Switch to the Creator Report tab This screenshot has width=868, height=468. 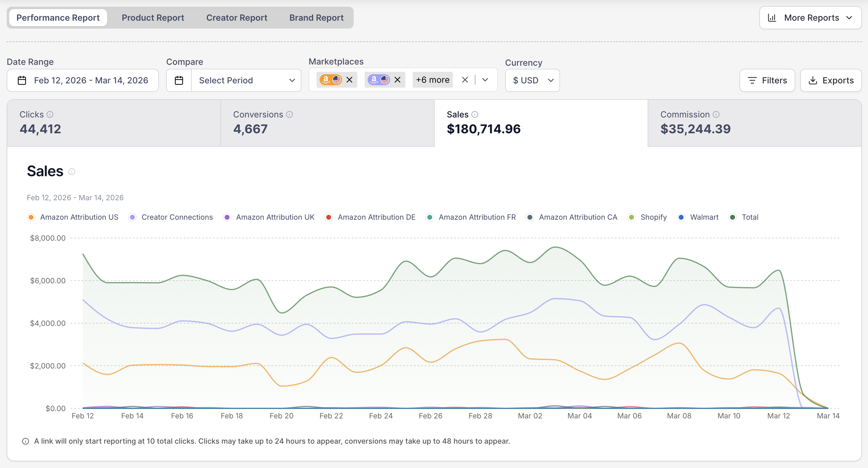tap(236, 18)
